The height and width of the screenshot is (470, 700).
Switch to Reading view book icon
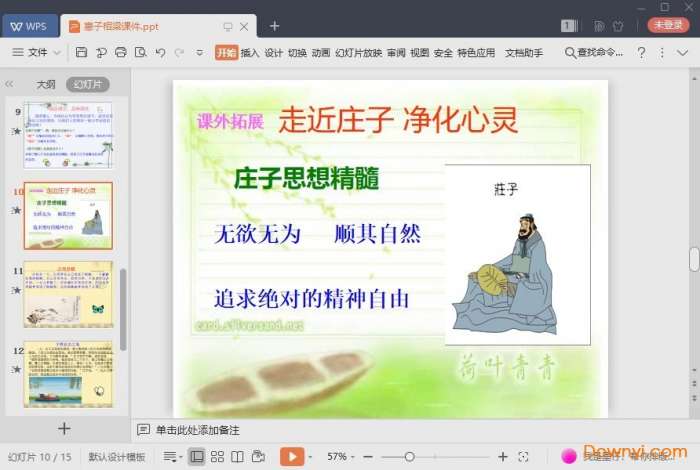coord(238,457)
